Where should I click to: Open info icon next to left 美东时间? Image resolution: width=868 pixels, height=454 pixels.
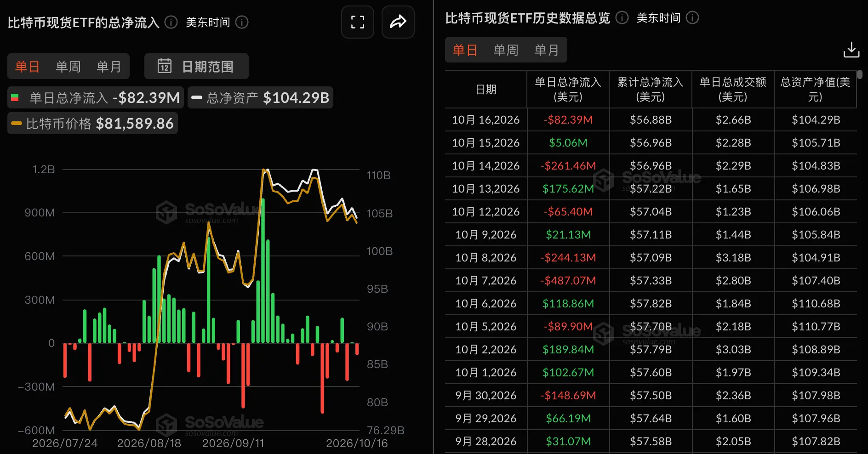[x=242, y=22]
